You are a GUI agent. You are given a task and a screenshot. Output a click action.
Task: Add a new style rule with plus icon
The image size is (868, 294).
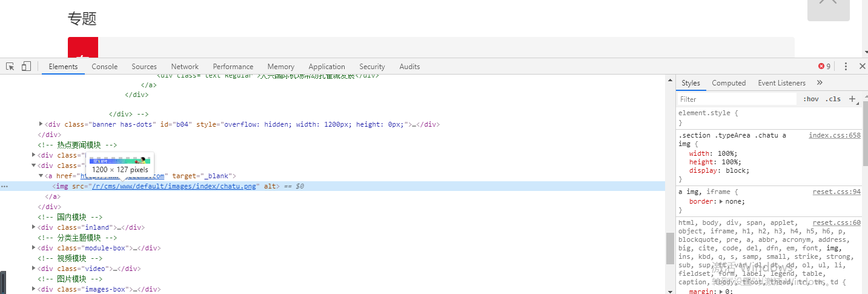[x=852, y=99]
